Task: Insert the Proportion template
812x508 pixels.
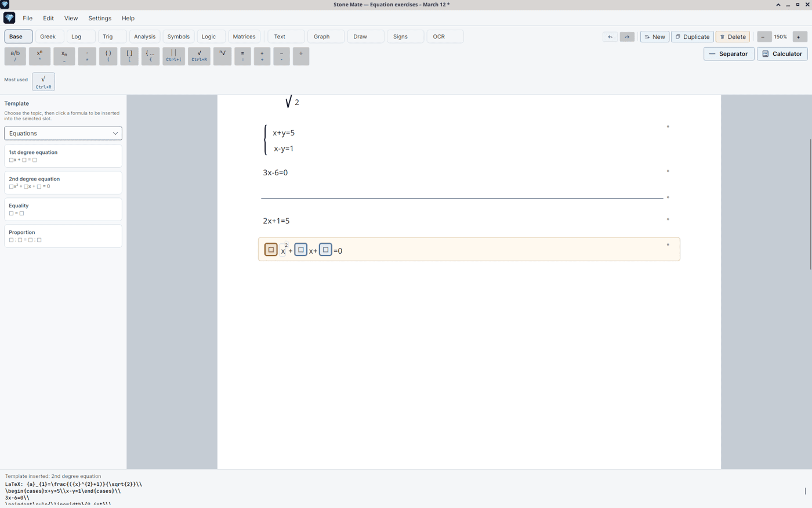Action: pyautogui.click(x=63, y=236)
